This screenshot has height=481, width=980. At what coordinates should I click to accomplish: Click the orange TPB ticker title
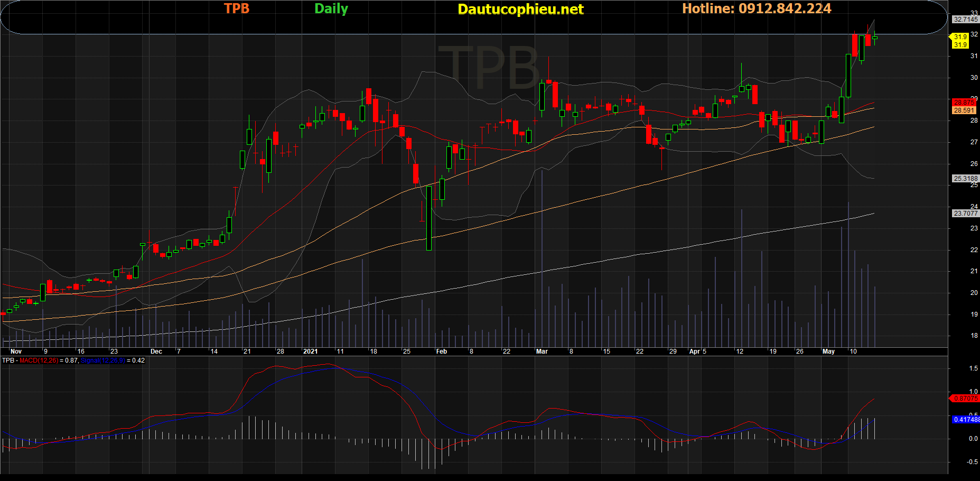(236, 8)
